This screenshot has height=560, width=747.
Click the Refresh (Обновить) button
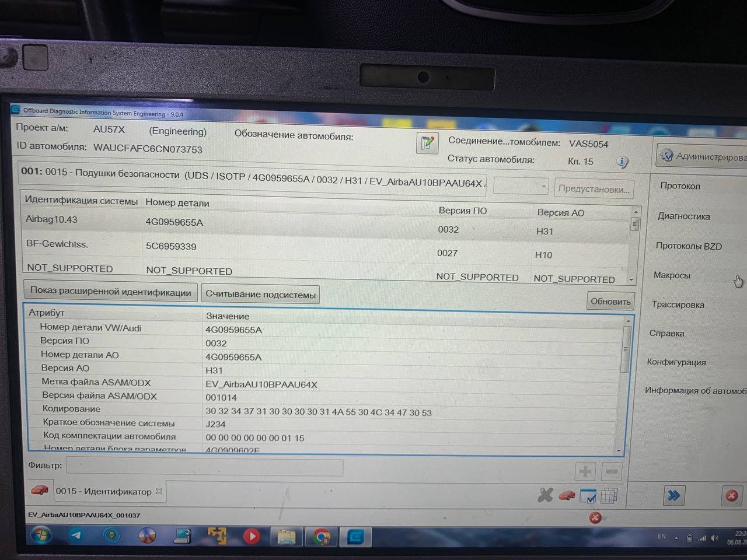pyautogui.click(x=610, y=301)
